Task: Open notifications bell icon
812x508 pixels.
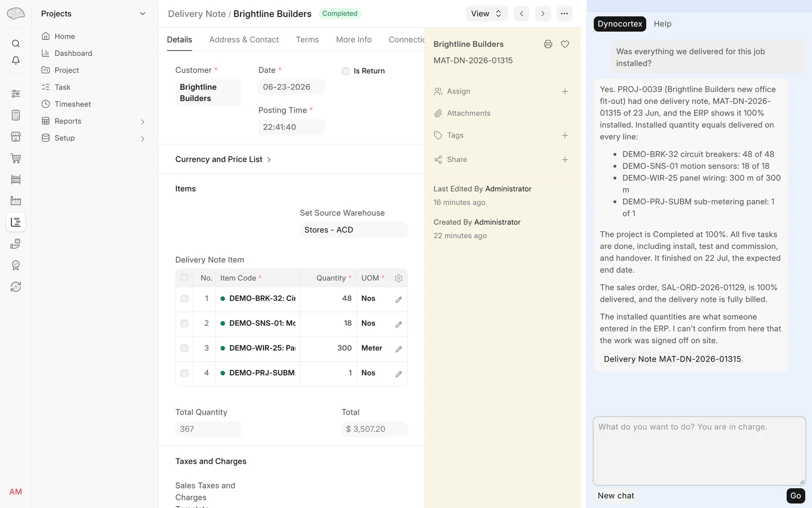Action: (16, 60)
